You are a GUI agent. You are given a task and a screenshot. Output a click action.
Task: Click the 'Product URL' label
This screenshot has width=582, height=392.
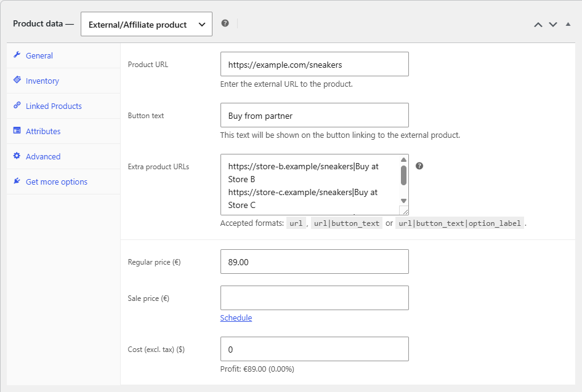pyautogui.click(x=148, y=65)
